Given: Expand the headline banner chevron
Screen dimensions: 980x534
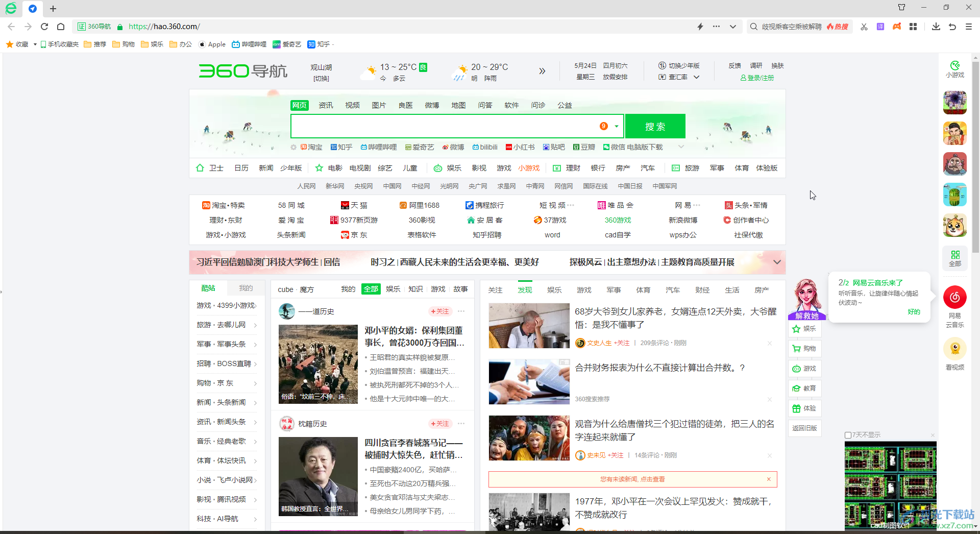Looking at the screenshot, I should click(x=777, y=262).
